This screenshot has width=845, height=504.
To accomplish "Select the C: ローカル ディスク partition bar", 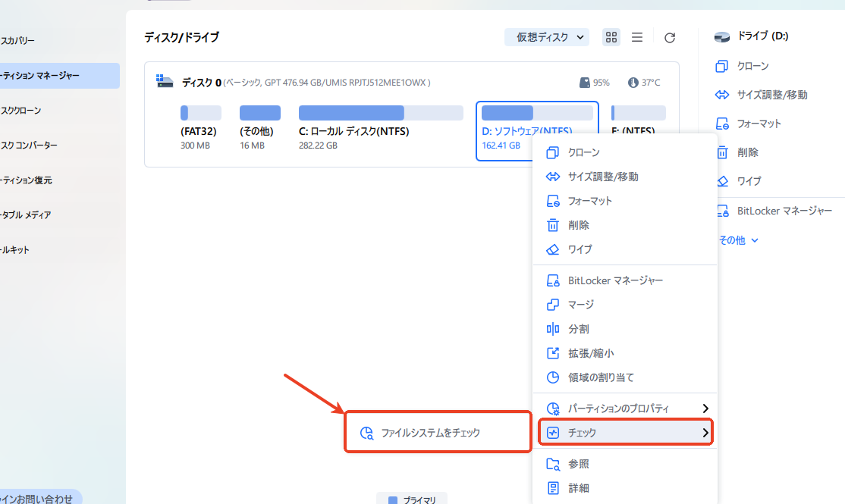I will [380, 114].
